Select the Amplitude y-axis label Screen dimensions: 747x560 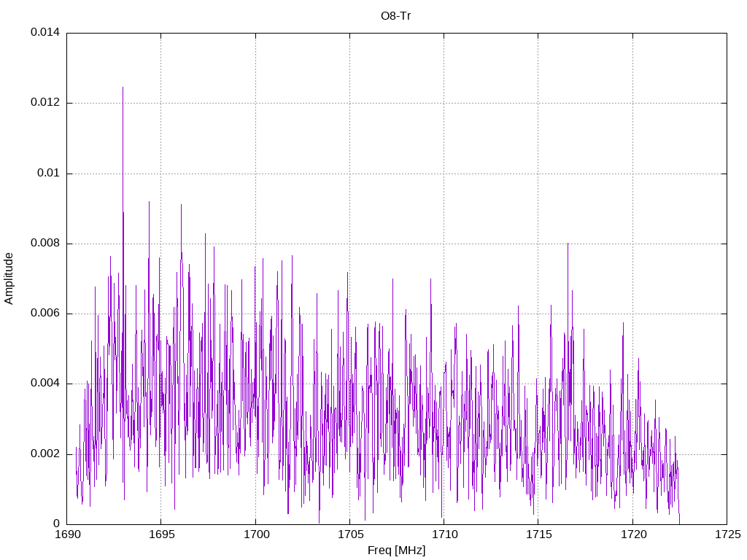(x=9, y=279)
